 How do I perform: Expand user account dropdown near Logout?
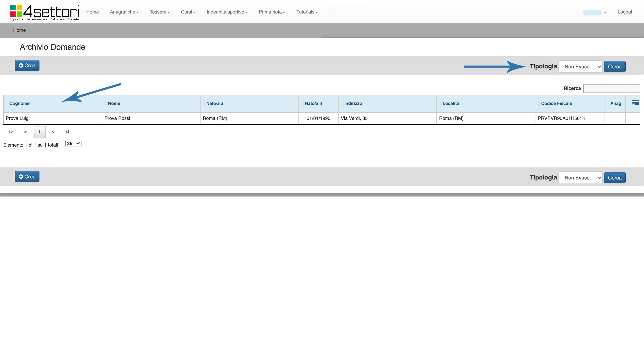[605, 12]
